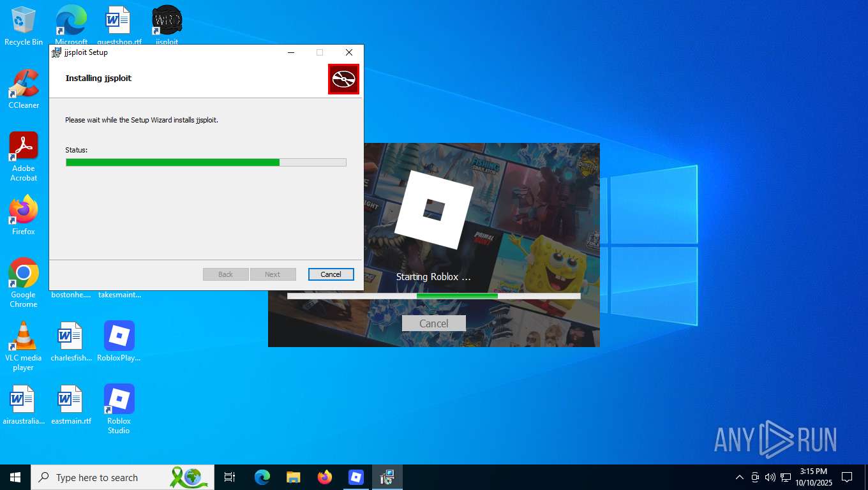Open Firefox from the taskbar
The height and width of the screenshot is (490, 868).
pyautogui.click(x=325, y=477)
